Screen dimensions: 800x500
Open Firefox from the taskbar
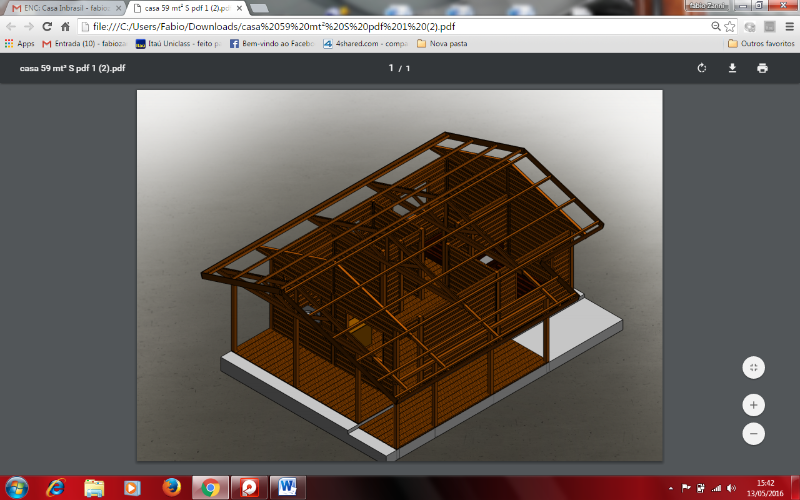tap(170, 487)
